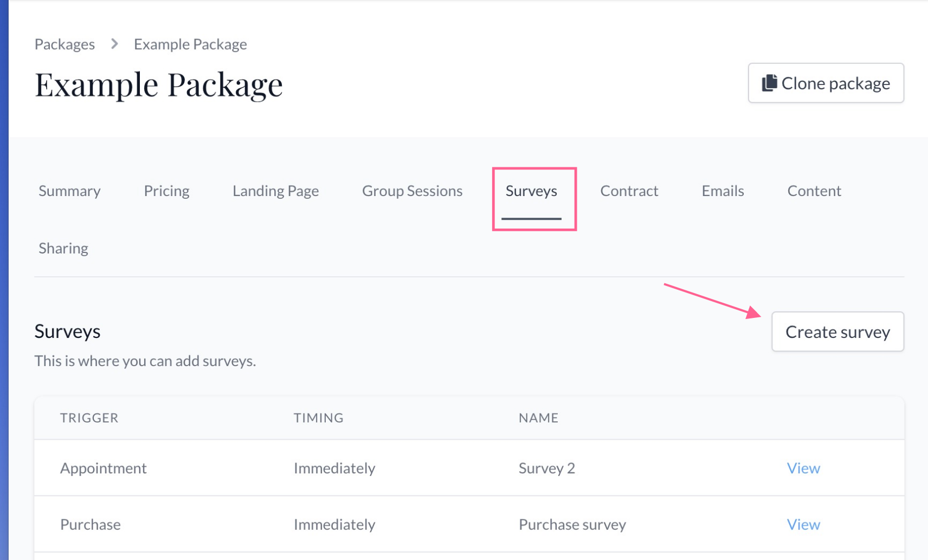
Task: Open the Content tab
Action: tap(814, 191)
